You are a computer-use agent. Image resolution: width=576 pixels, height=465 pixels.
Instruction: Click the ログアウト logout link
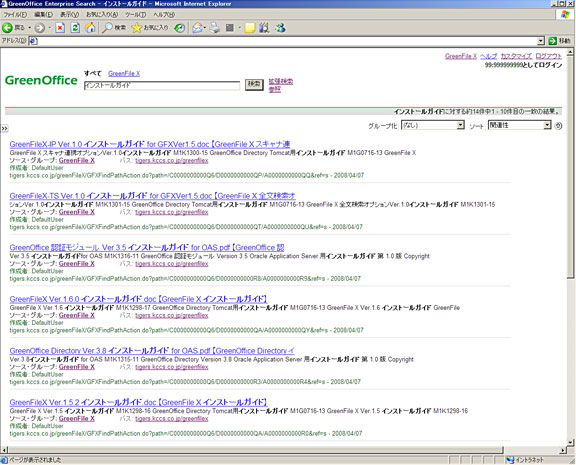click(x=548, y=56)
